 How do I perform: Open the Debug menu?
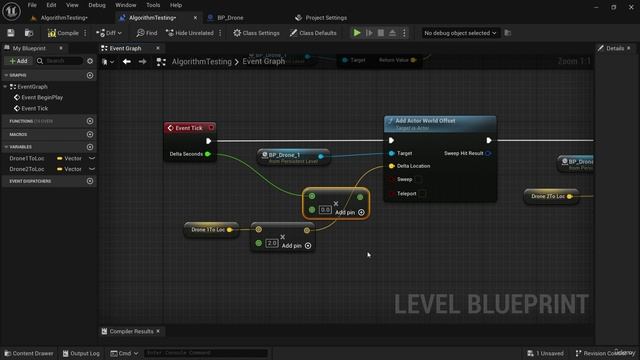tap(97, 5)
